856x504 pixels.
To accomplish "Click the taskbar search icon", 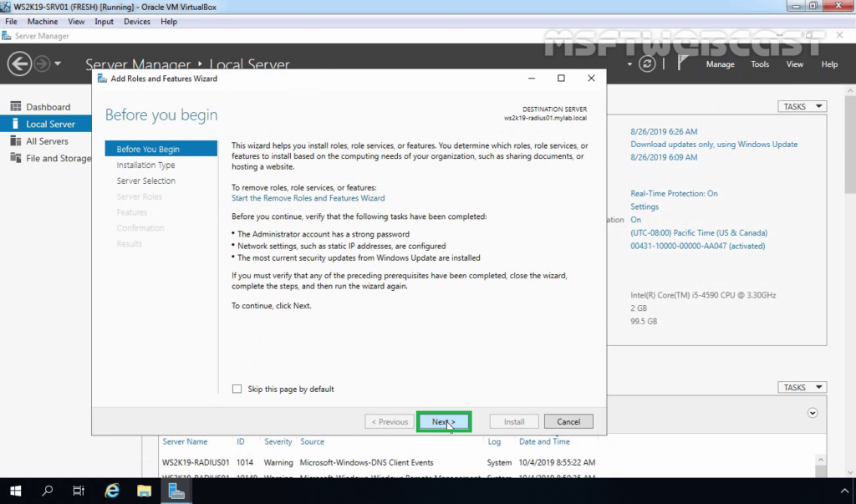I will [x=48, y=491].
